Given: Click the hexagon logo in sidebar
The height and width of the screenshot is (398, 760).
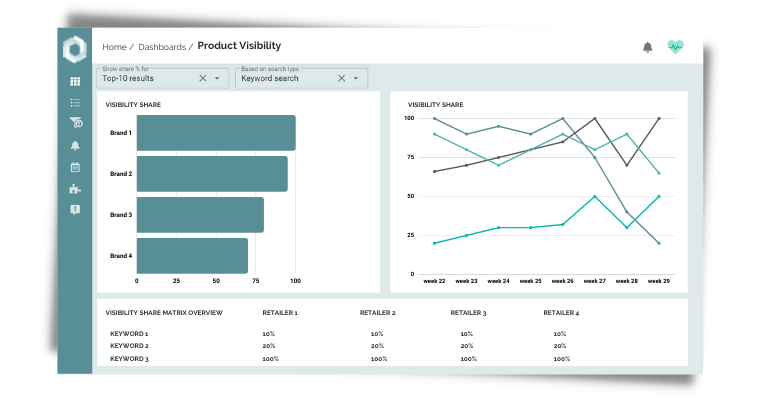Looking at the screenshot, I should point(75,49).
